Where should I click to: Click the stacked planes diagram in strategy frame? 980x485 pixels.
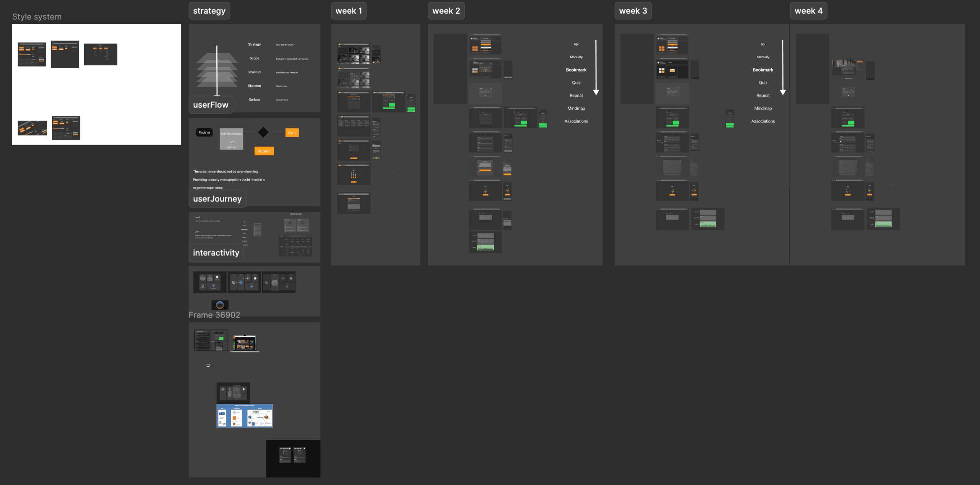(x=217, y=70)
